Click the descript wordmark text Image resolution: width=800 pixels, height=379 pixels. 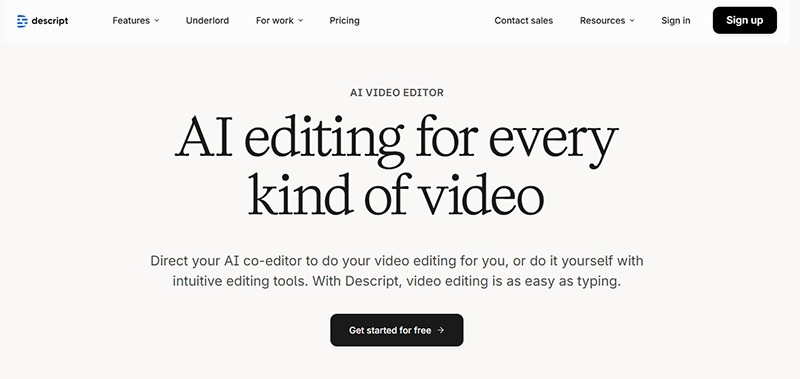point(49,21)
